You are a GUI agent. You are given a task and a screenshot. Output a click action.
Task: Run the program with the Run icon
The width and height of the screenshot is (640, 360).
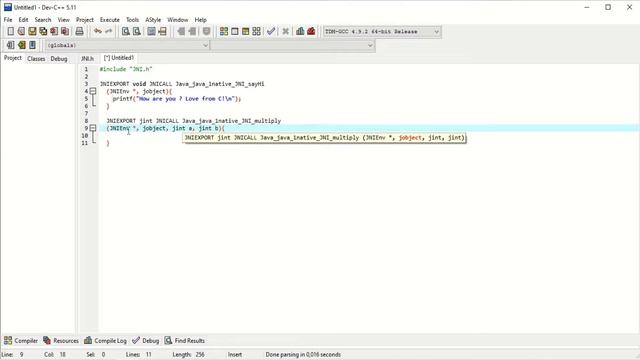(x=235, y=31)
